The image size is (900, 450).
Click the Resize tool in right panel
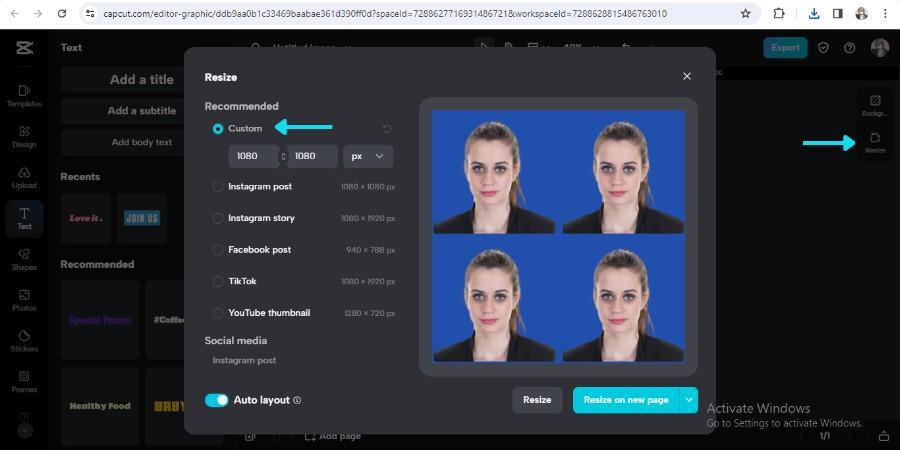point(875,142)
